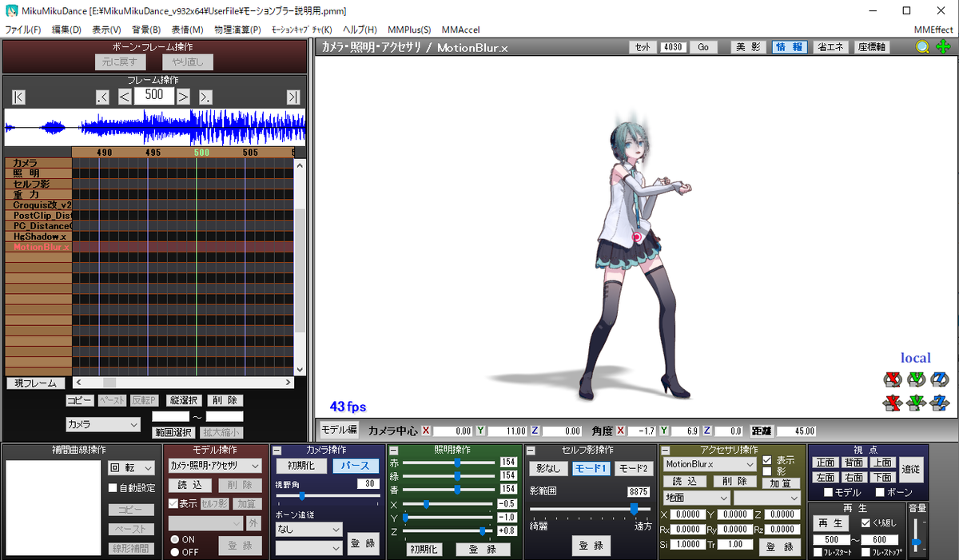
Task: Open the MotionBlur.x accessory dropdown
Action: [710, 464]
